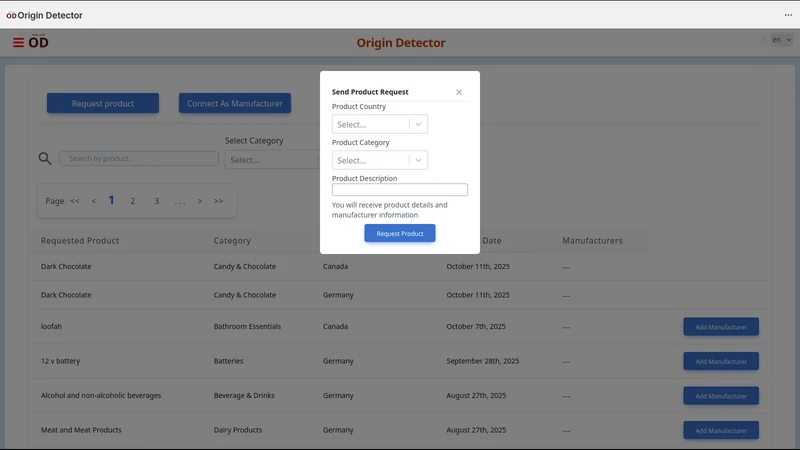Viewport: 800px width, 450px height.
Task: Click Alcohol and non-alcoholic beverages text
Action: point(101,395)
